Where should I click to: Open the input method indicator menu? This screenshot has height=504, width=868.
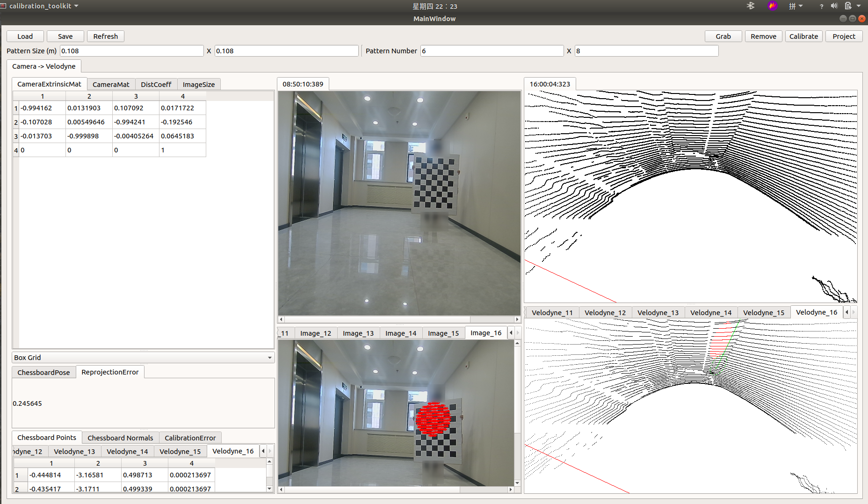coord(796,6)
